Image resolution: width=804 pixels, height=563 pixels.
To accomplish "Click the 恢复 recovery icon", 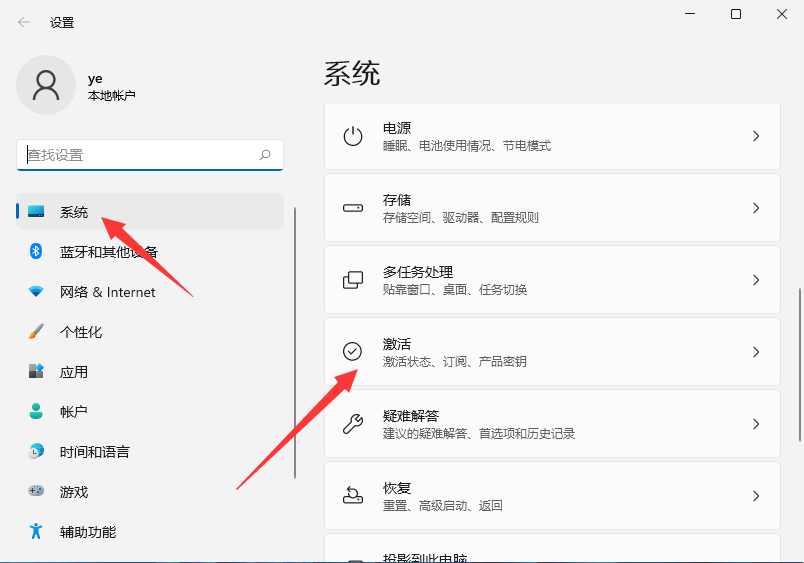I will (x=353, y=495).
